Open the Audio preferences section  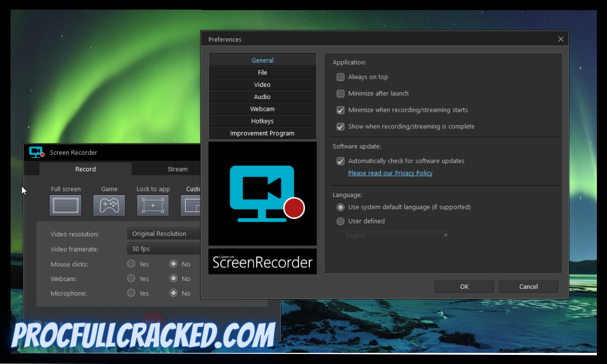pos(262,97)
